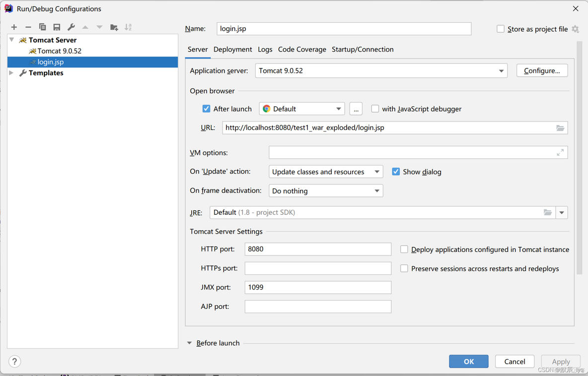Click the IntelliJ icon in the title bar
The height and width of the screenshot is (376, 588).
tap(8, 8)
